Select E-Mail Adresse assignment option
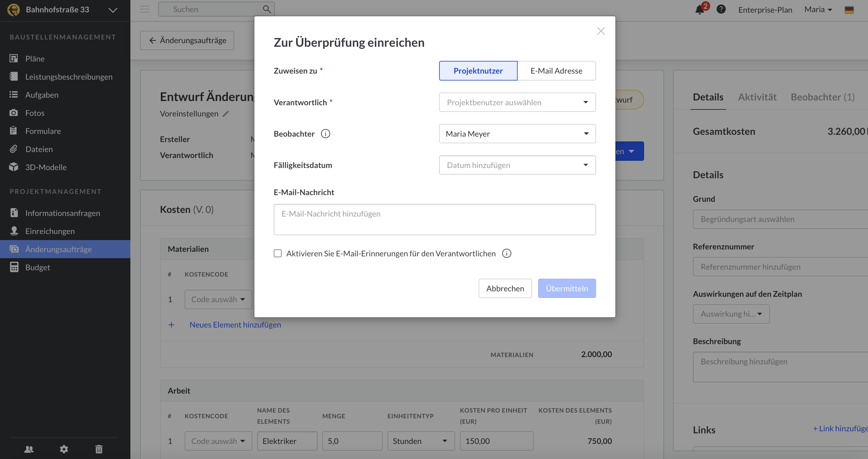This screenshot has height=459, width=868. tap(556, 71)
